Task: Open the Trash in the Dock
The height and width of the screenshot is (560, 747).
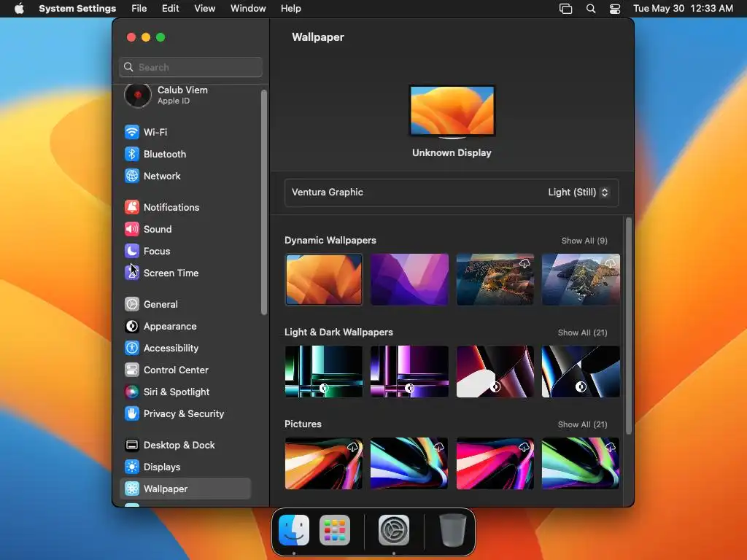Action: (x=452, y=530)
